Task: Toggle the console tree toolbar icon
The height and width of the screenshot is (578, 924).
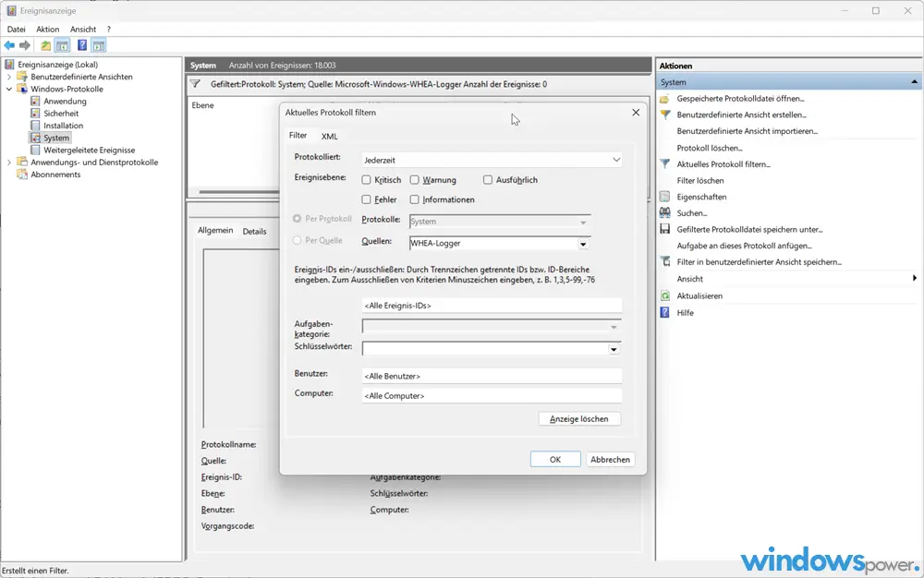Action: (62, 45)
